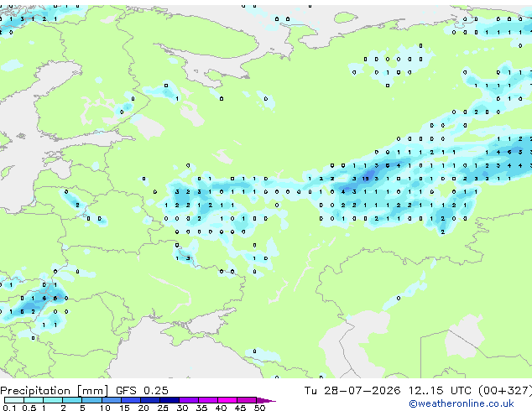Select the 5–10 mm legend color box
This screenshot has height=411, width=532.
click(x=92, y=400)
